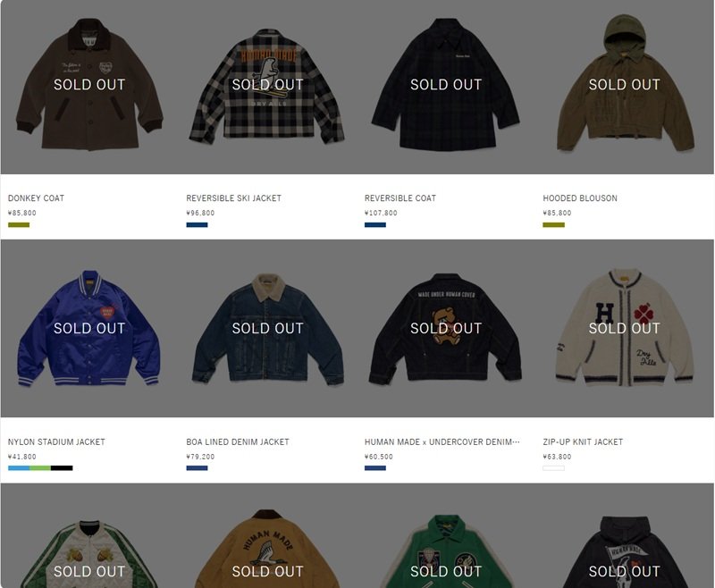715x588 pixels.
Task: Select olive color swatch under Donkey Coat
Action: point(19,224)
